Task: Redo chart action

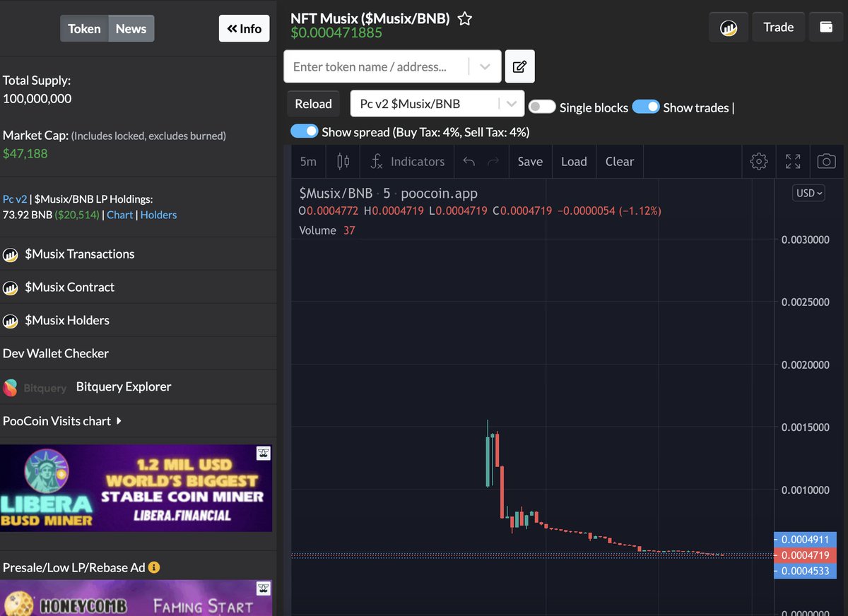Action: click(493, 162)
